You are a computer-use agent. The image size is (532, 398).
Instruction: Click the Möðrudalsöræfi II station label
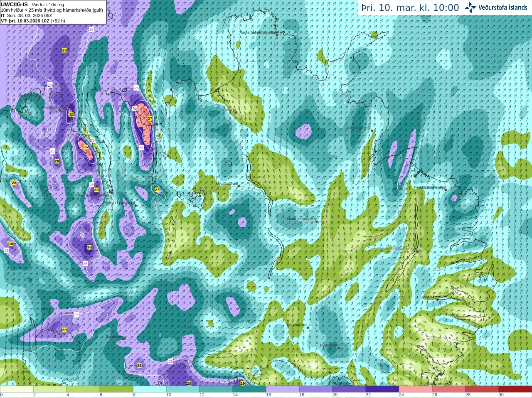tap(301, 219)
